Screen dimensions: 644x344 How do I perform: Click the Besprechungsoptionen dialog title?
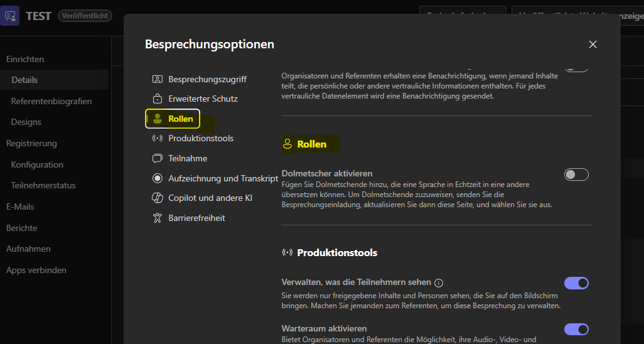pyautogui.click(x=210, y=45)
